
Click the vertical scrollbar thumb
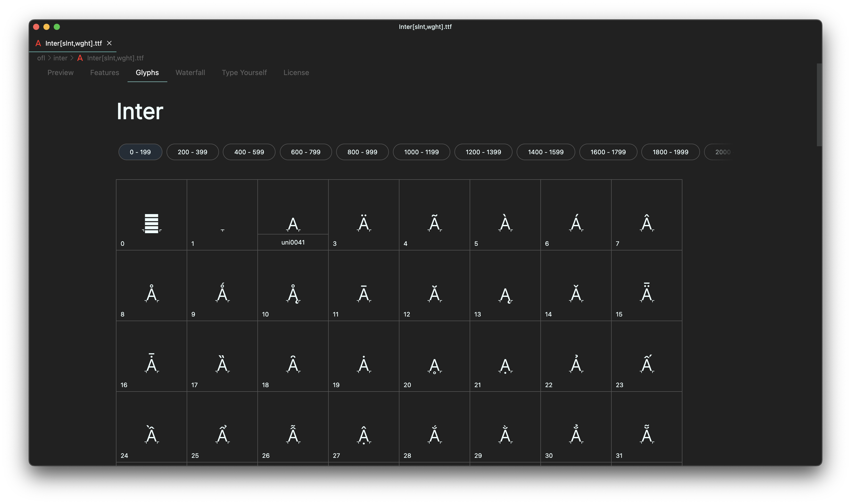click(819, 105)
